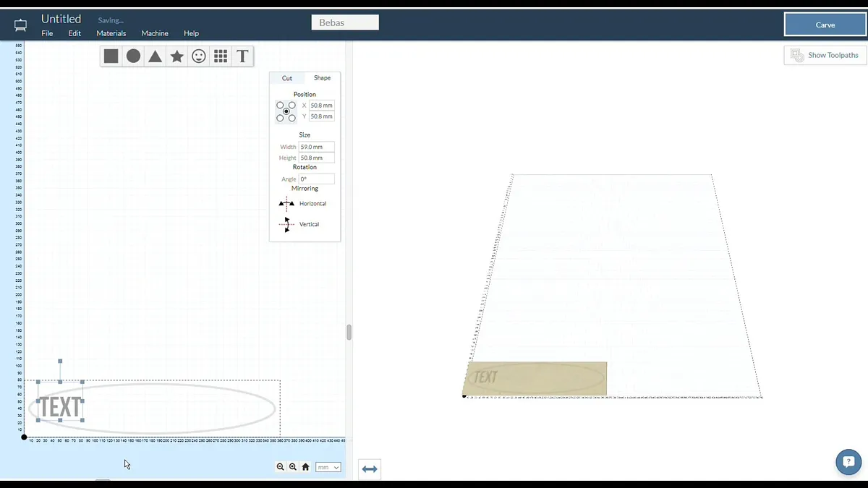Open the Bebas font dropdown
868x488 pixels.
(x=345, y=22)
